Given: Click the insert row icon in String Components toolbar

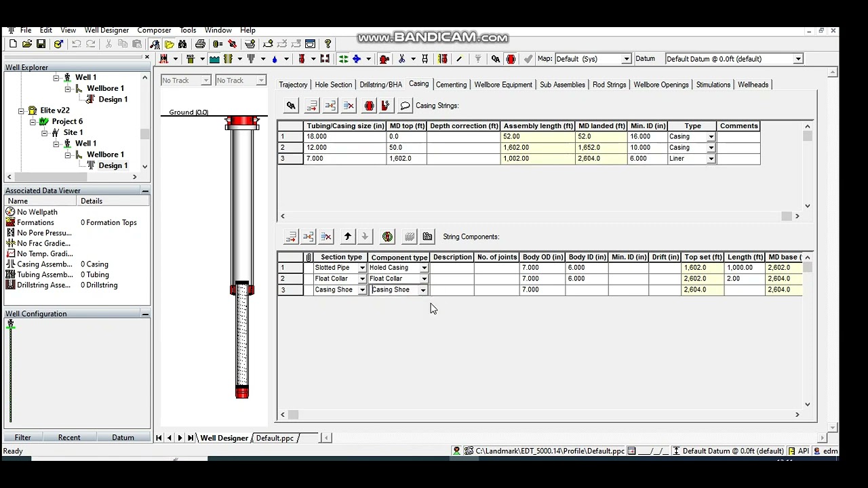Looking at the screenshot, I should click(309, 237).
